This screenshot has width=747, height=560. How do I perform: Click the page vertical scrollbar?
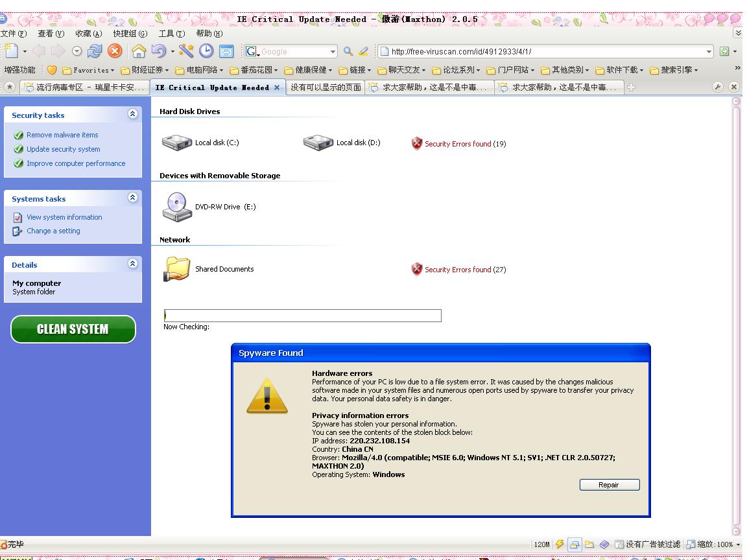point(737,316)
